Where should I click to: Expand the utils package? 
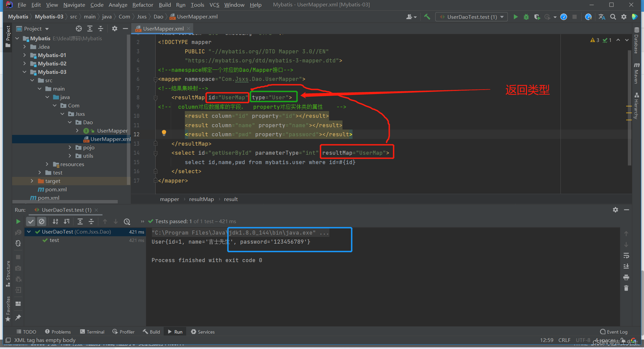pos(70,156)
